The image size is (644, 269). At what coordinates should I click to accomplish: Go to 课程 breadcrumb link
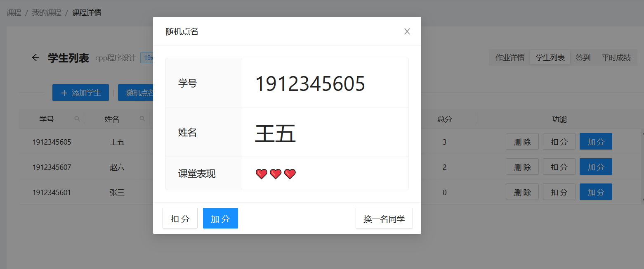14,13
